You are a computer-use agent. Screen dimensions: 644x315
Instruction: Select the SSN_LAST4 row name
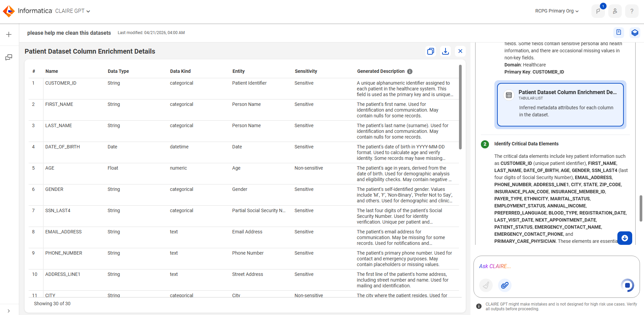coord(58,210)
